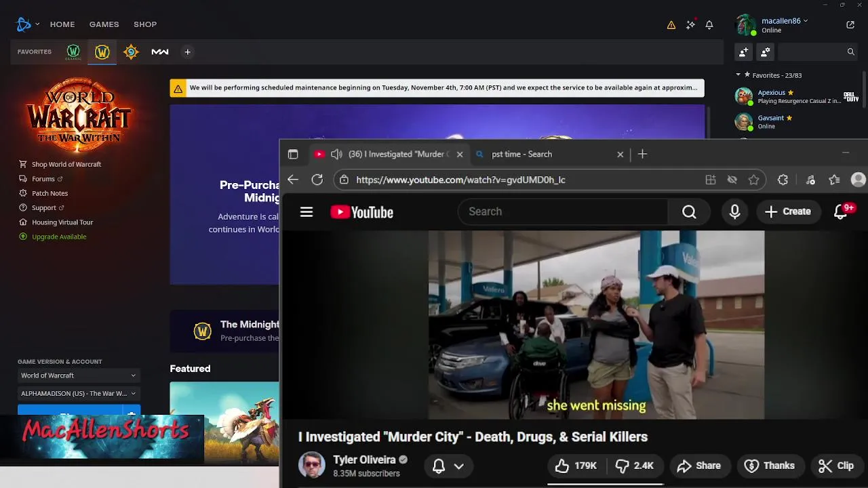Screen dimensions: 868x488
Task: Open Battle.net SHOP tab
Action: (x=145, y=24)
